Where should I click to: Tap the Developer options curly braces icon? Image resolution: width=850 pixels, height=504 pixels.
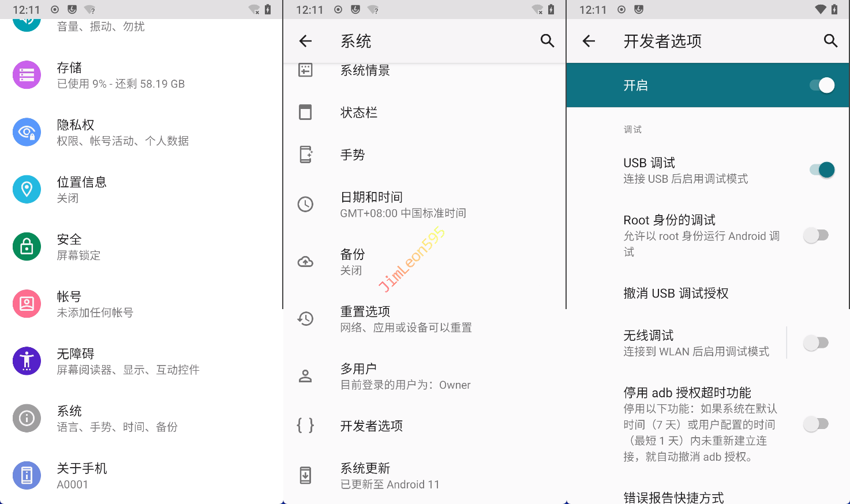305,426
